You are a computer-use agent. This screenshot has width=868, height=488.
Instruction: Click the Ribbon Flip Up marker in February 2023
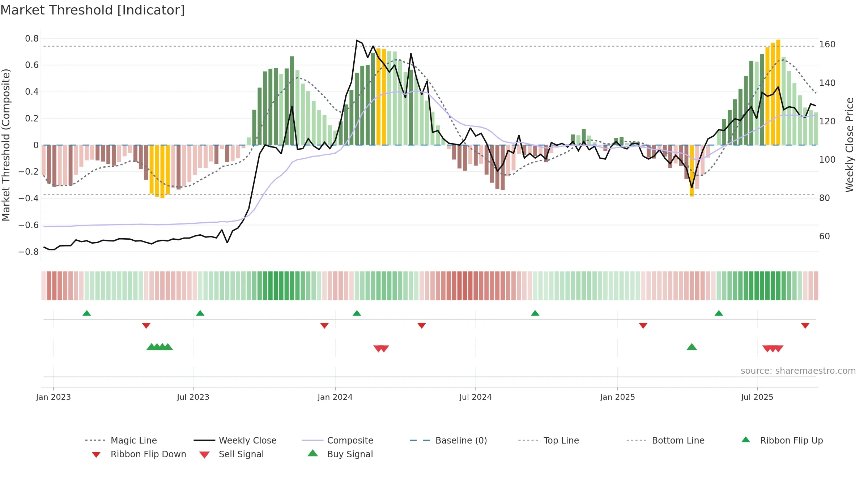[87, 313]
